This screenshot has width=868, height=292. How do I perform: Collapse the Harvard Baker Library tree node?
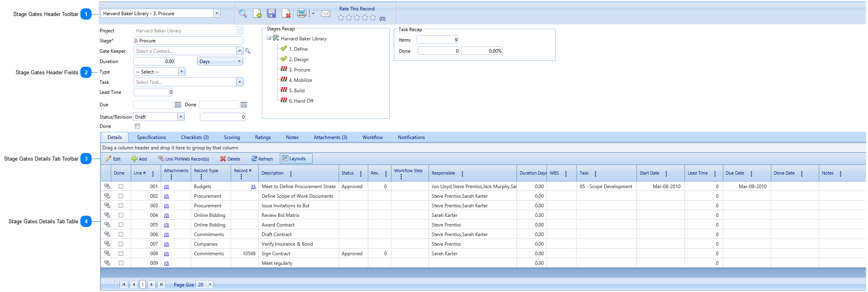pos(269,38)
